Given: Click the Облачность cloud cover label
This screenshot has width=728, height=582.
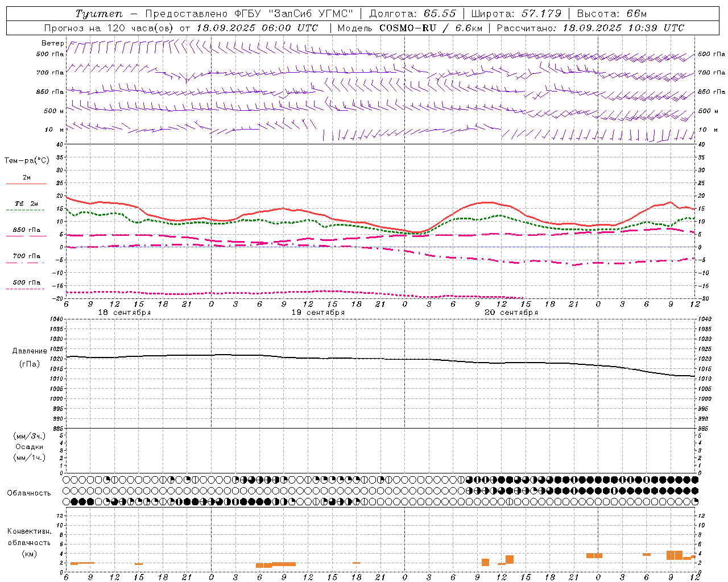Looking at the screenshot, I should [x=29, y=493].
